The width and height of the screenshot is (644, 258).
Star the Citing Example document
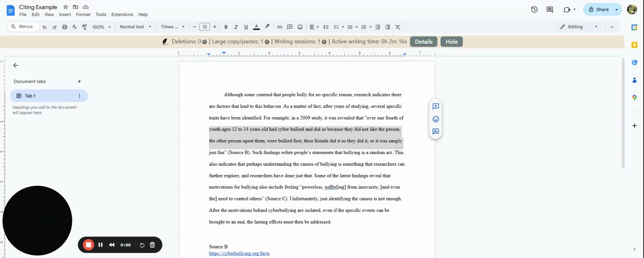[x=65, y=7]
